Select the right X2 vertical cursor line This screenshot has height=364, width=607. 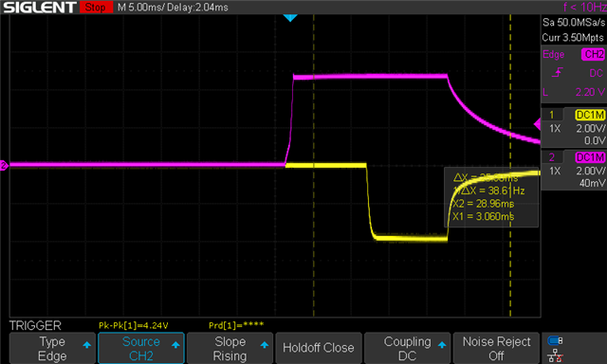click(x=510, y=166)
